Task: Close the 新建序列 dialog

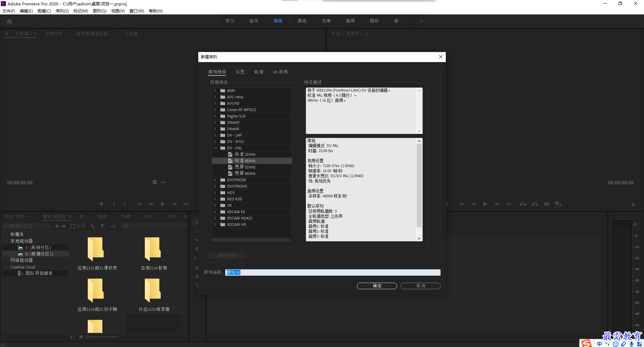Action: coord(441,57)
